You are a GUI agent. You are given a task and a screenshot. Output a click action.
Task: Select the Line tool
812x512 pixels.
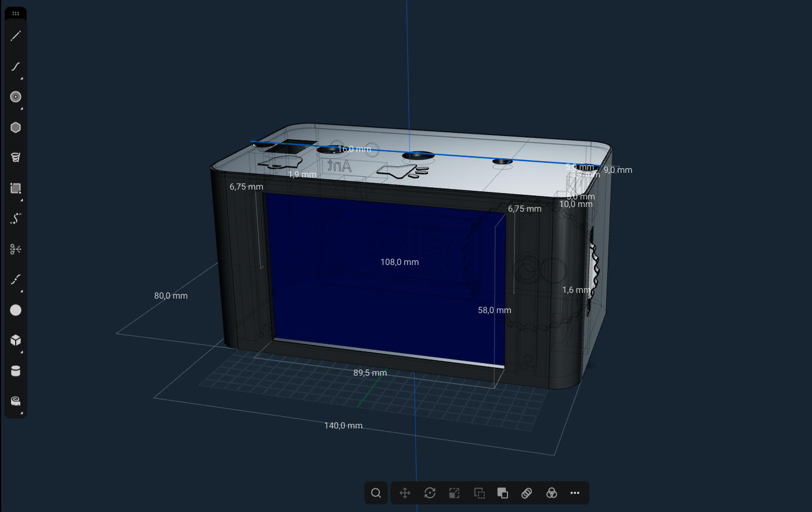(x=16, y=36)
